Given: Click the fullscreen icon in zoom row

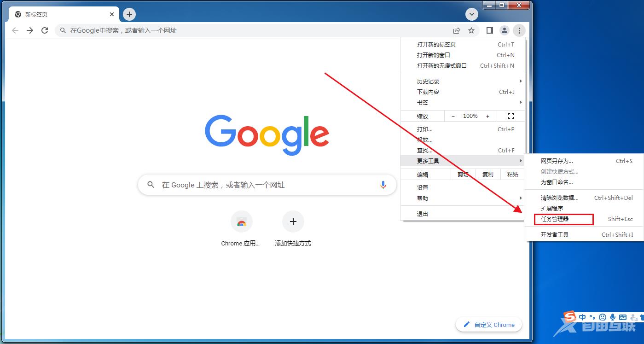Looking at the screenshot, I should [511, 116].
